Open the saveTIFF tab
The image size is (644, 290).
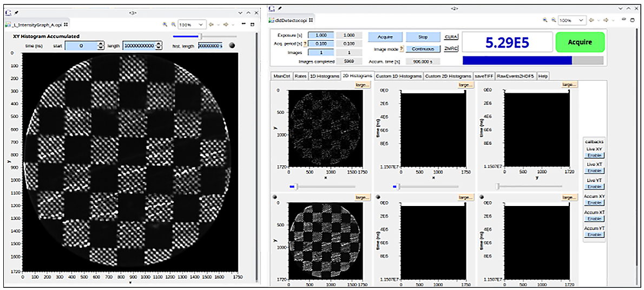point(484,76)
